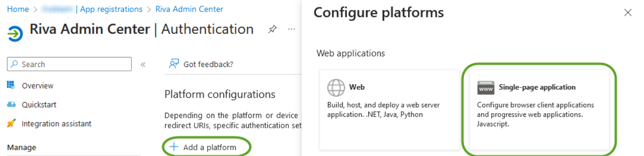Select the Configure platforms title
The width and height of the screenshot is (644, 156).
pyautogui.click(x=379, y=13)
